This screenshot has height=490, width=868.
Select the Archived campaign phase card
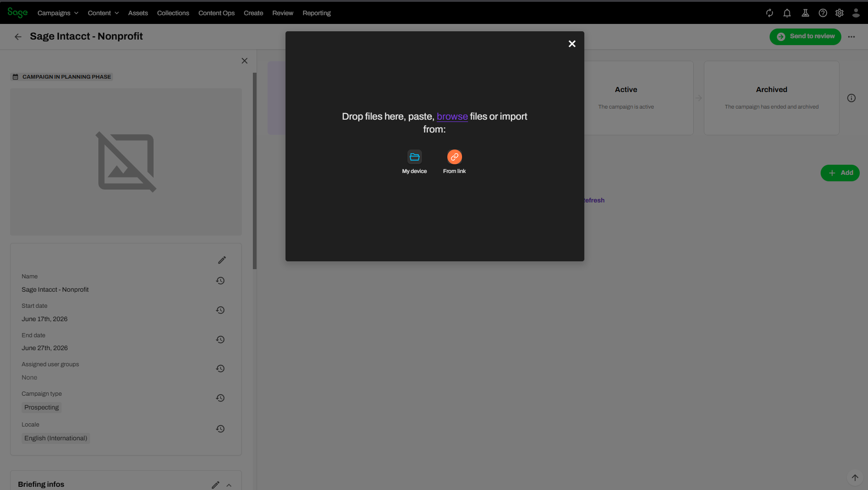tap(771, 98)
